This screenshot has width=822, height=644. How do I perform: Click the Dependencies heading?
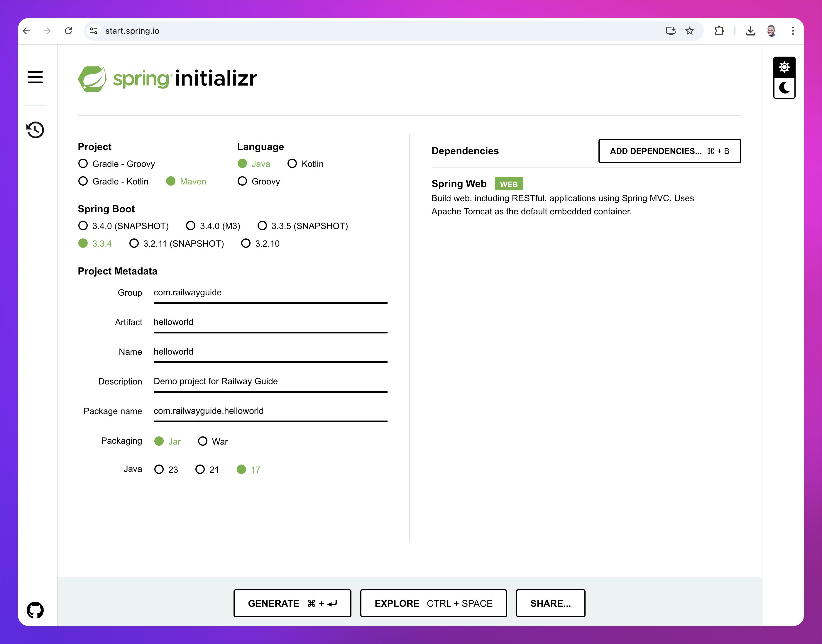click(x=465, y=151)
